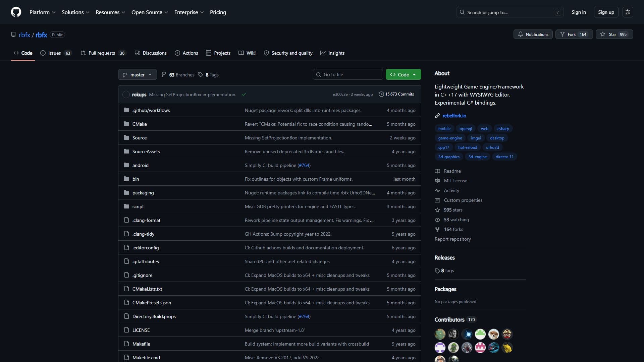Open the Wiki tab
The height and width of the screenshot is (362, 644).
click(x=247, y=53)
